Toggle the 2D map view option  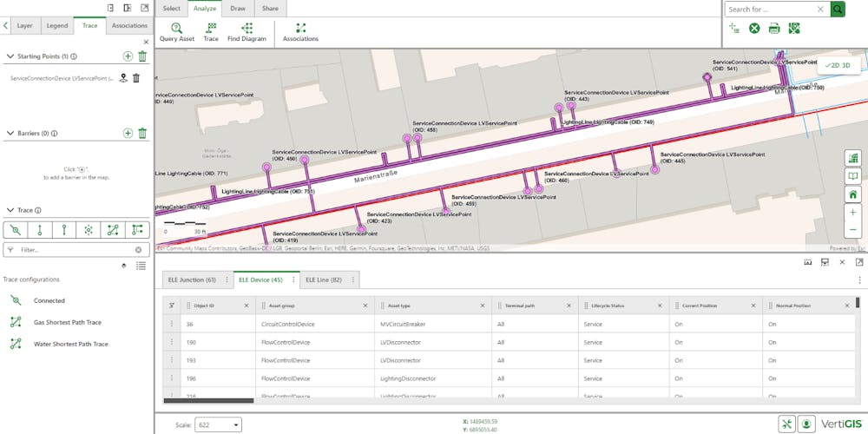833,65
